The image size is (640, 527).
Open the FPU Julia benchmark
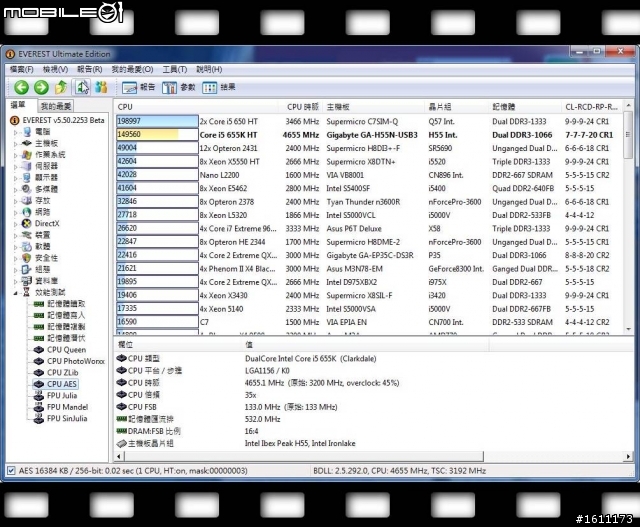pyautogui.click(x=56, y=395)
